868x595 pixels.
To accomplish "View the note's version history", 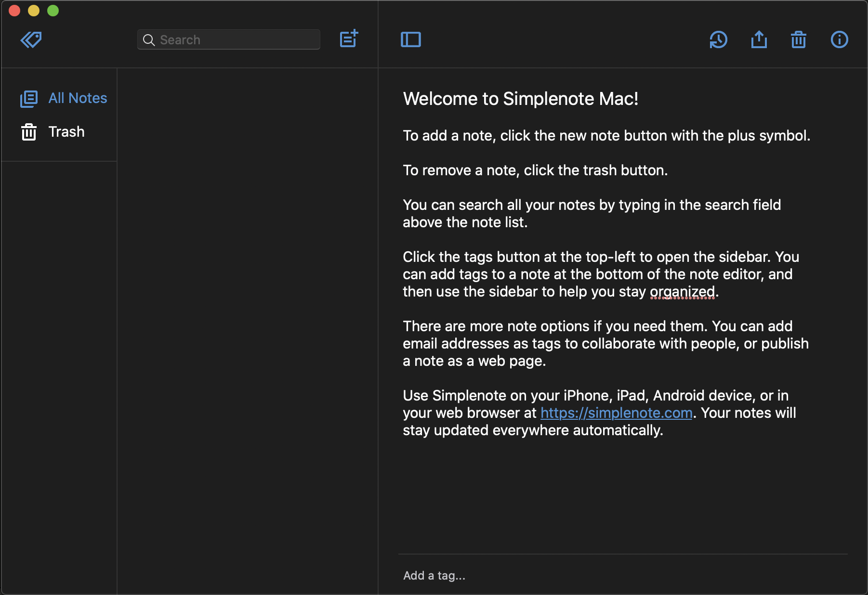I will pos(718,40).
